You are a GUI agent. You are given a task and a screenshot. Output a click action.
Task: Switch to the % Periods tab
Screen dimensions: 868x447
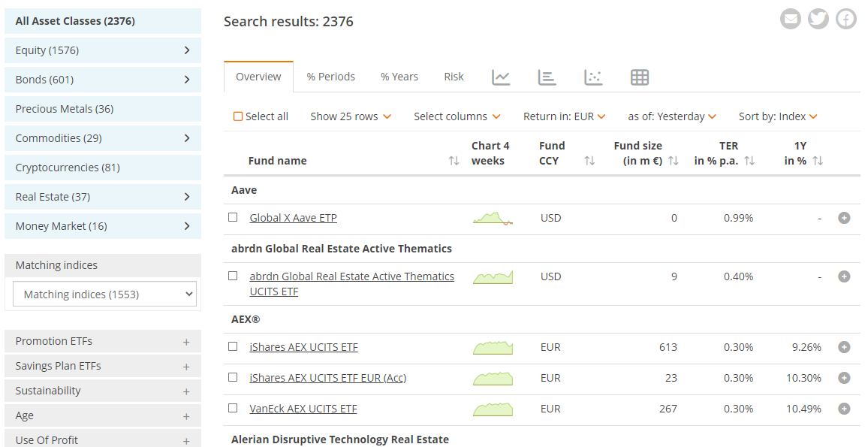(x=331, y=77)
